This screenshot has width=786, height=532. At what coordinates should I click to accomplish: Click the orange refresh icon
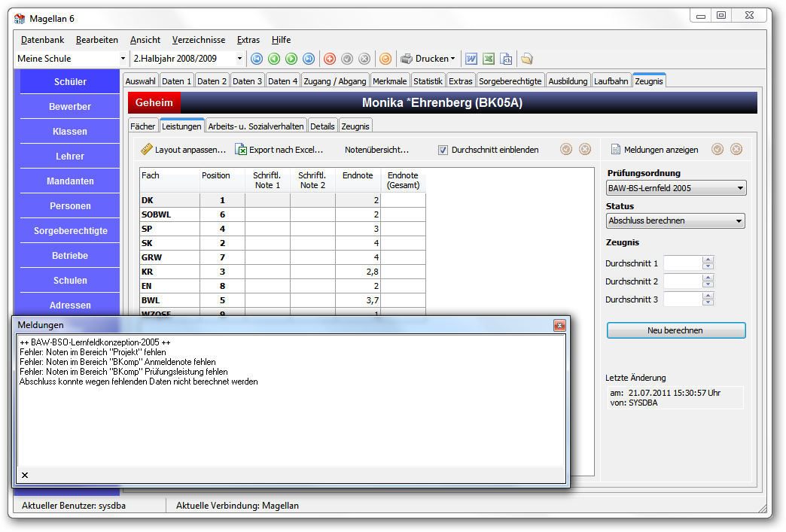pyautogui.click(x=385, y=59)
